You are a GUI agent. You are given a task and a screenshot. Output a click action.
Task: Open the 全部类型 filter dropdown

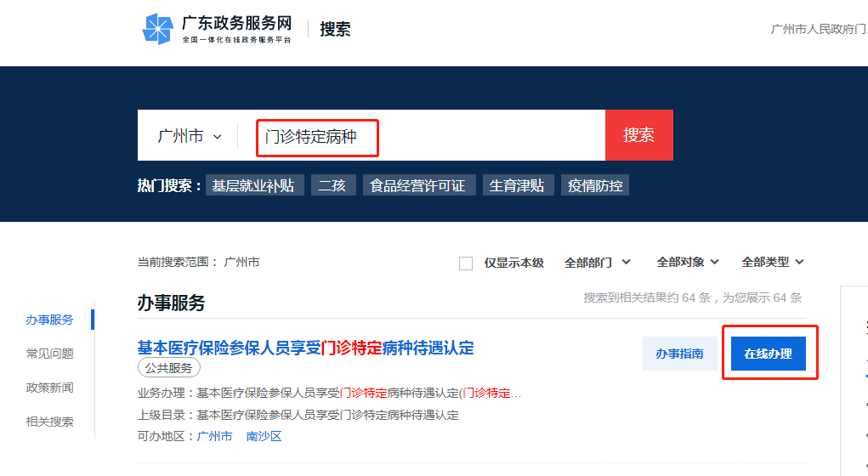click(x=772, y=263)
